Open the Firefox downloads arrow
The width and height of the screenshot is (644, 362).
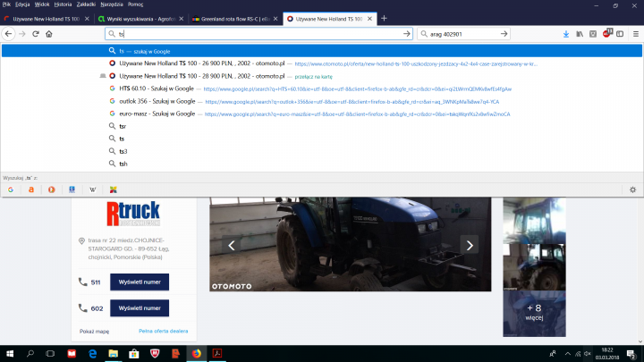pyautogui.click(x=566, y=34)
